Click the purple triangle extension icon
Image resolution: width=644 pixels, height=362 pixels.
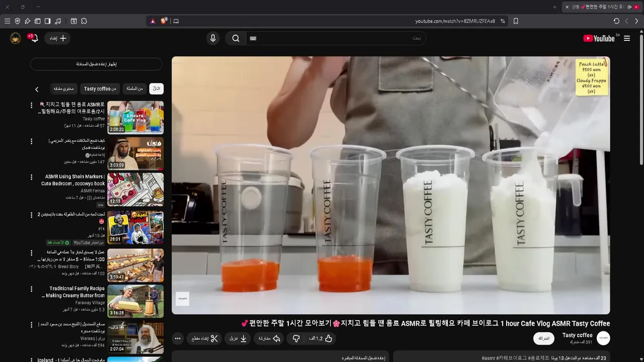[x=153, y=21]
